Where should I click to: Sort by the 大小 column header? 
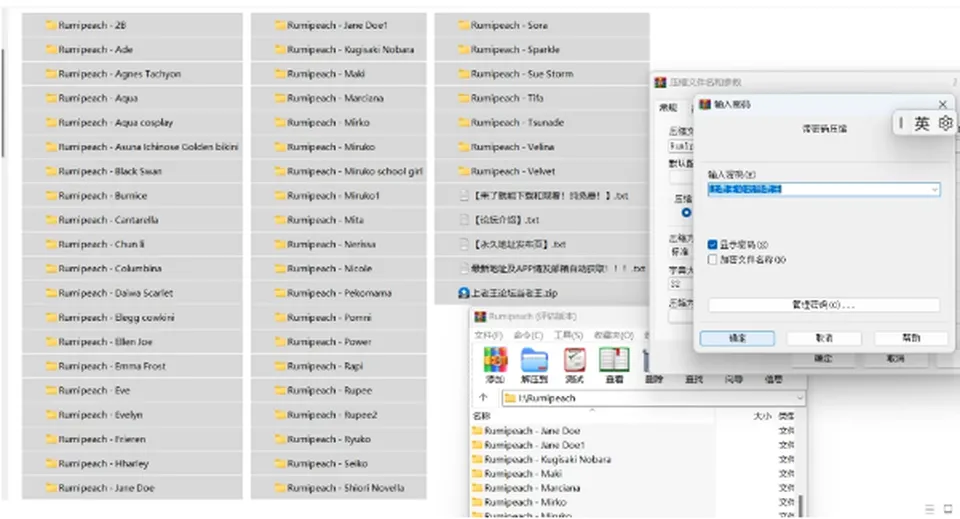pyautogui.click(x=762, y=416)
